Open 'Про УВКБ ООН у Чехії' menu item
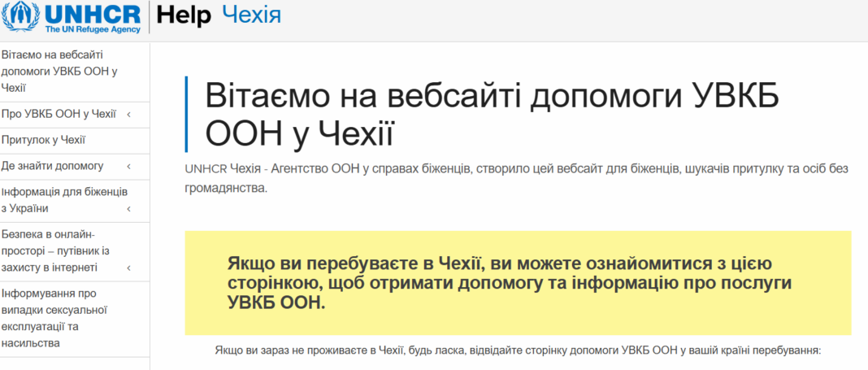 pos(59,115)
